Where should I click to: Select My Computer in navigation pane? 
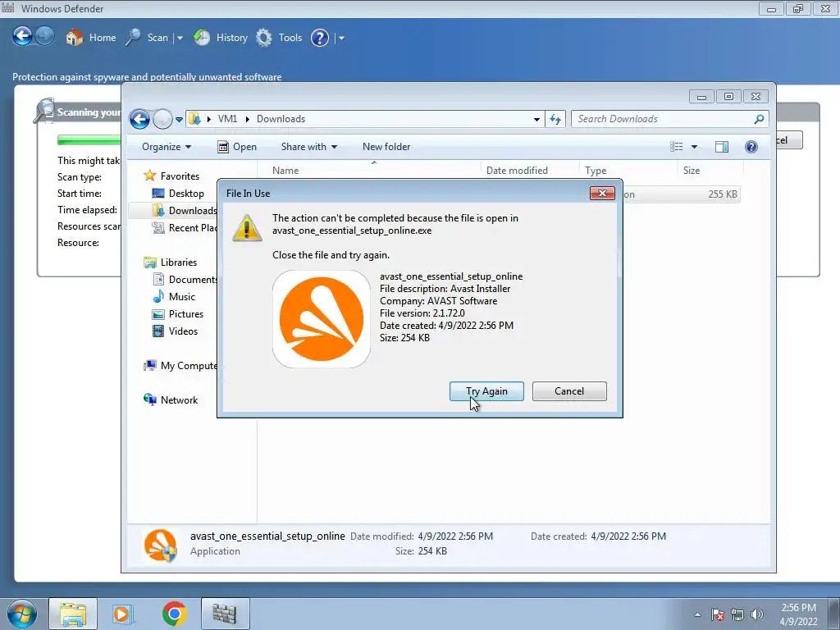click(180, 366)
